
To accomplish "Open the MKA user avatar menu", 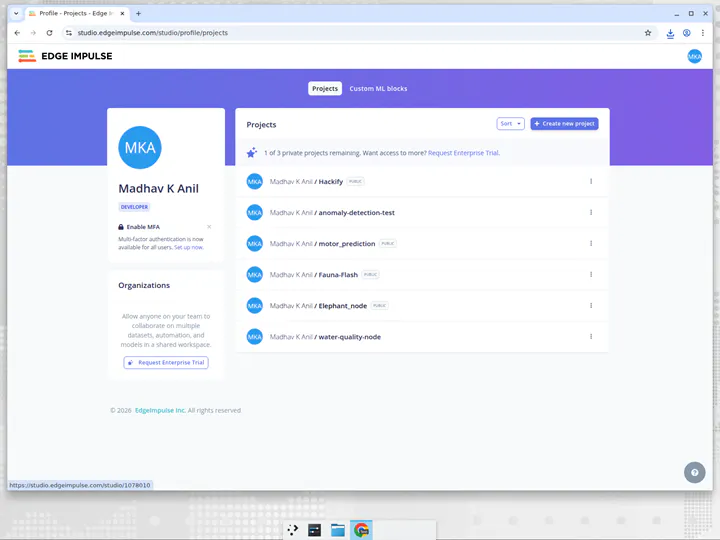I will 694,56.
